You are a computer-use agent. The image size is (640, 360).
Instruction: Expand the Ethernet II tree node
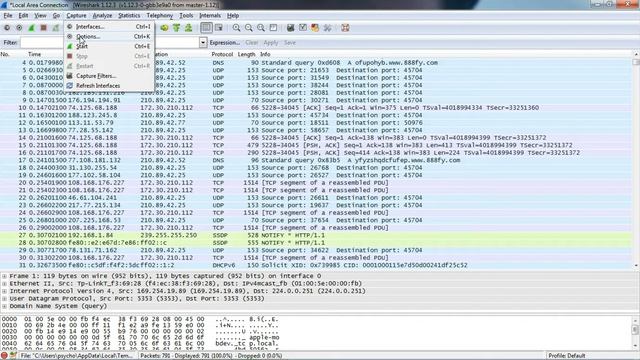4,283
